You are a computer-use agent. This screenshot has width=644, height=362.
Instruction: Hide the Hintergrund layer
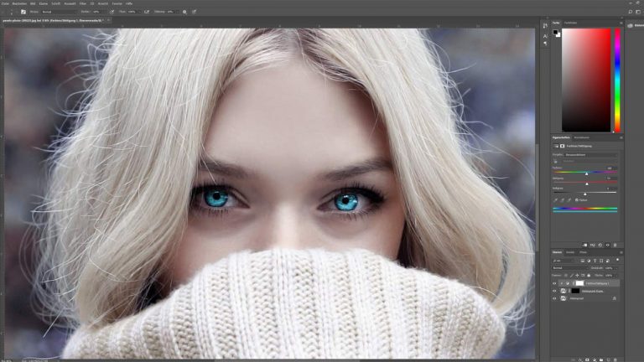pyautogui.click(x=554, y=297)
